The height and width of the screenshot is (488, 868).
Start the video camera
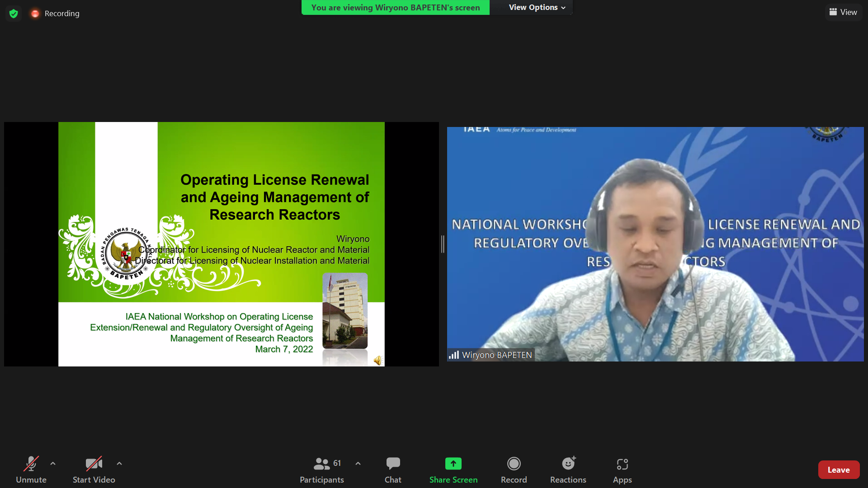[x=94, y=470]
